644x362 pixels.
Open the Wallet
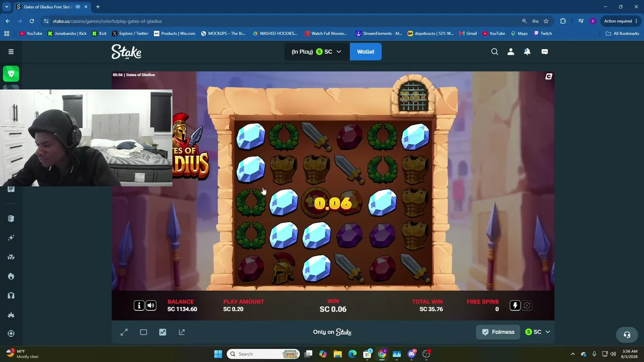pos(366,52)
